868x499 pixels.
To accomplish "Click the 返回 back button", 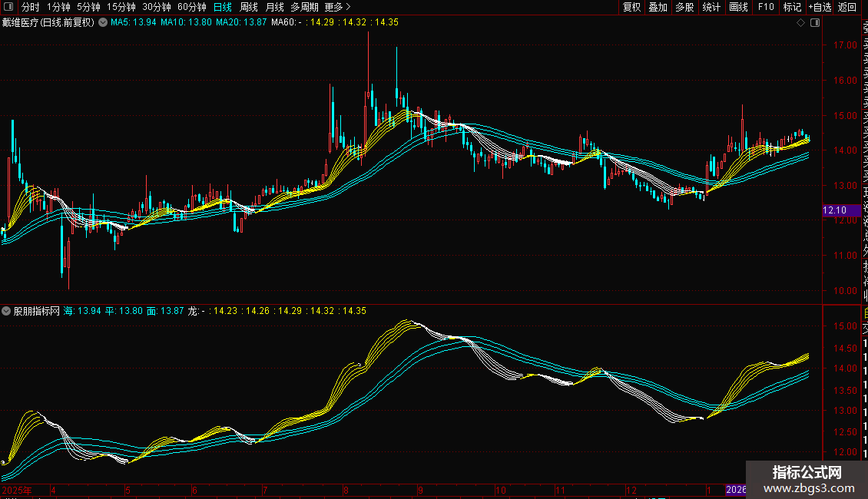I will click(x=847, y=7).
